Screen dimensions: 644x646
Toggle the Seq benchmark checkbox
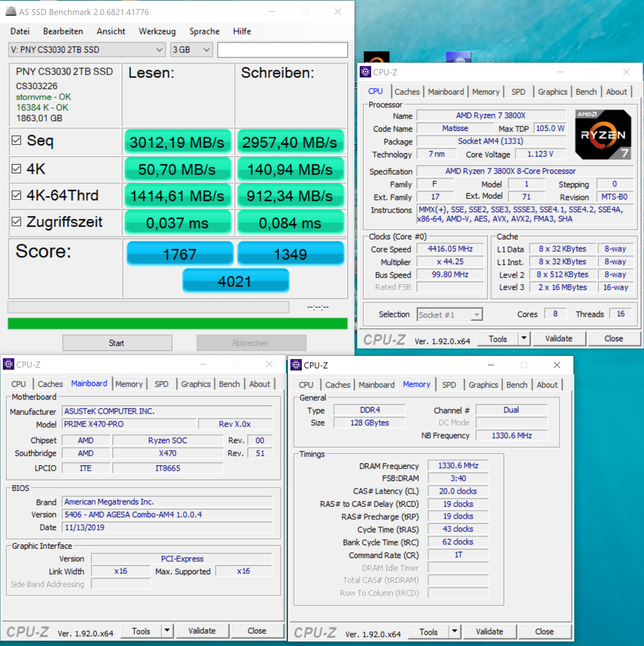tap(16, 140)
